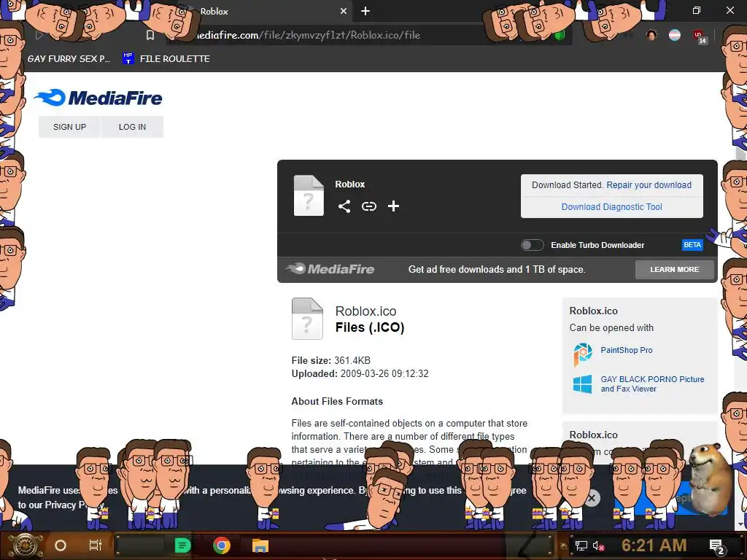
Task: Click the file icon beside Roblox.ico Files (.ICO)
Action: [307, 319]
